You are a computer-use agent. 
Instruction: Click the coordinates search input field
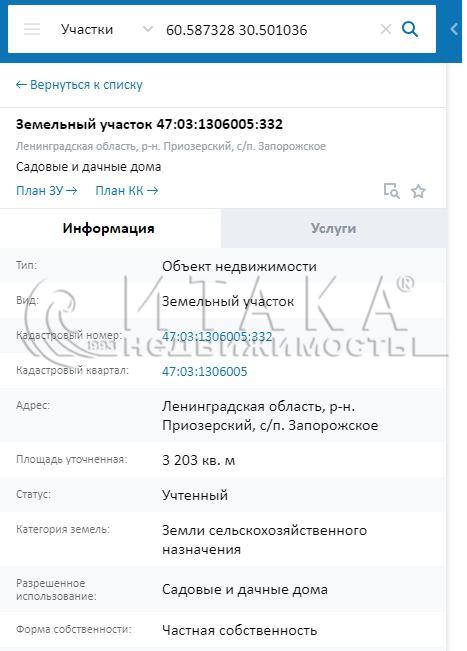(266, 30)
